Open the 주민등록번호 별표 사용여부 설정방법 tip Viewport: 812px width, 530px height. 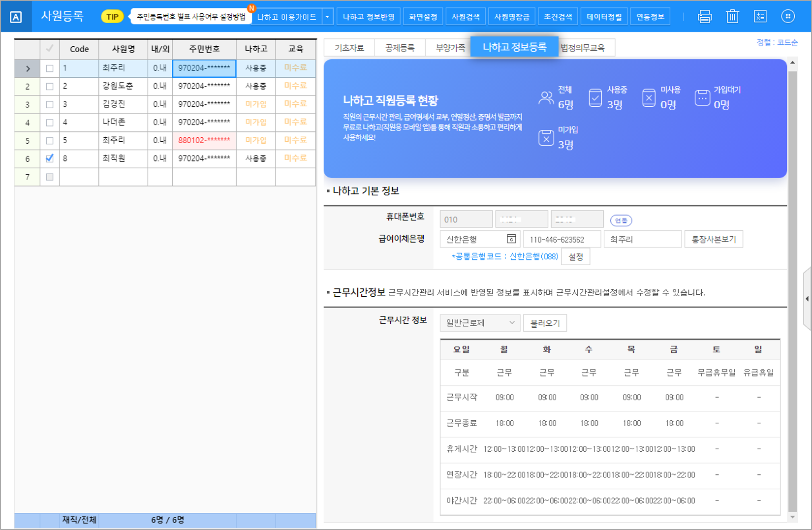click(191, 17)
